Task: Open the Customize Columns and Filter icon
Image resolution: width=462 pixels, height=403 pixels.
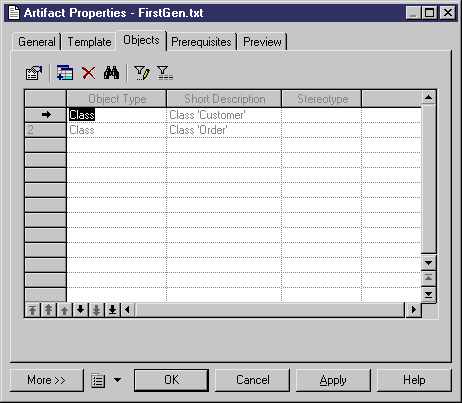Action: tap(142, 73)
